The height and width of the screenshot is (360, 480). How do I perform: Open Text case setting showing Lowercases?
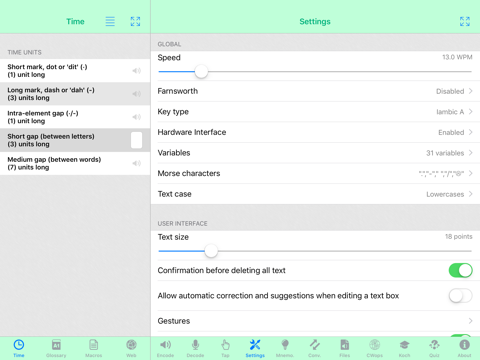[x=315, y=194]
